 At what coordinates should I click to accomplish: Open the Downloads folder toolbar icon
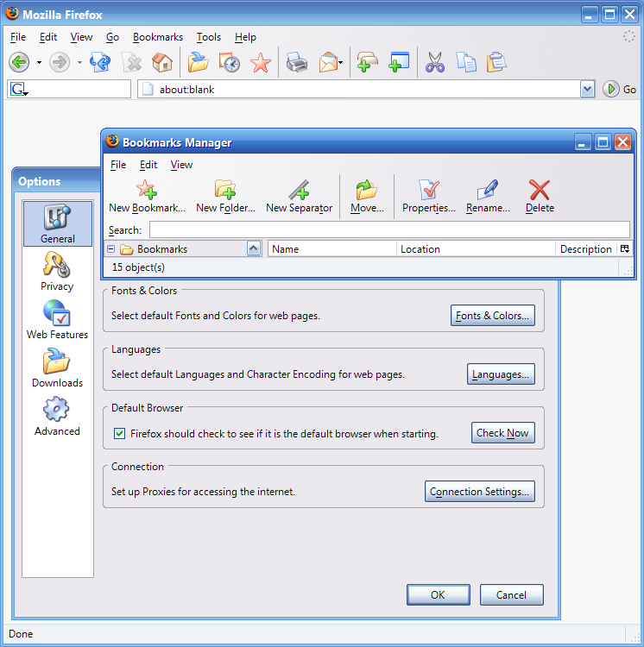199,63
